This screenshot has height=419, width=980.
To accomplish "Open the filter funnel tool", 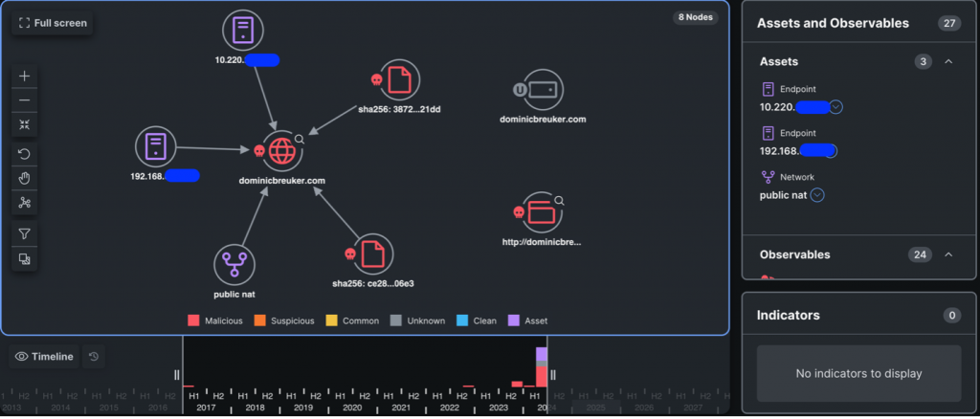I will 25,233.
